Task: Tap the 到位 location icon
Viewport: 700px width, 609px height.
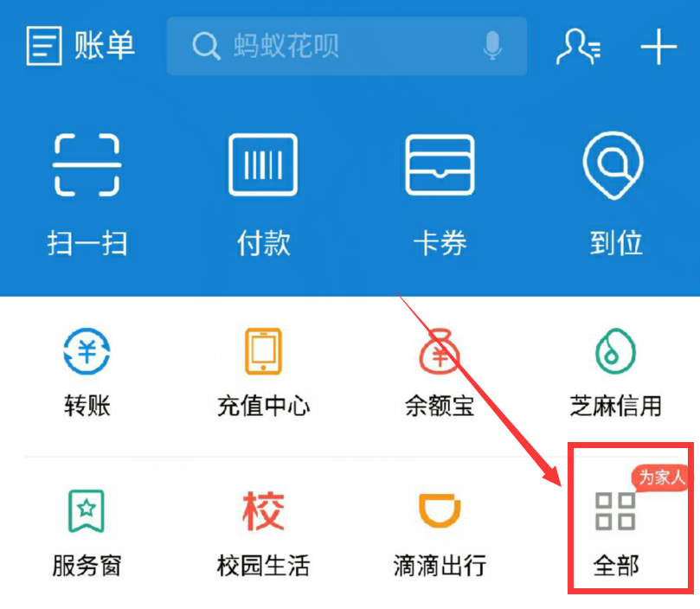Action: pyautogui.click(x=613, y=164)
